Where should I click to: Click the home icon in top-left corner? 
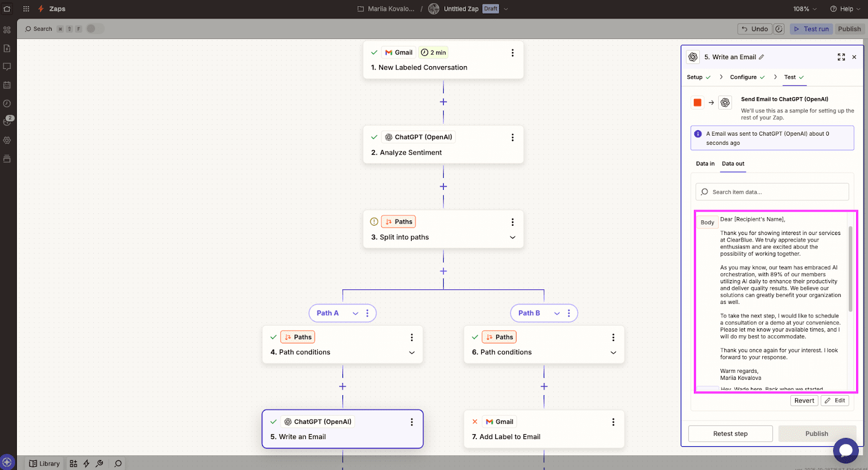pyautogui.click(x=7, y=9)
